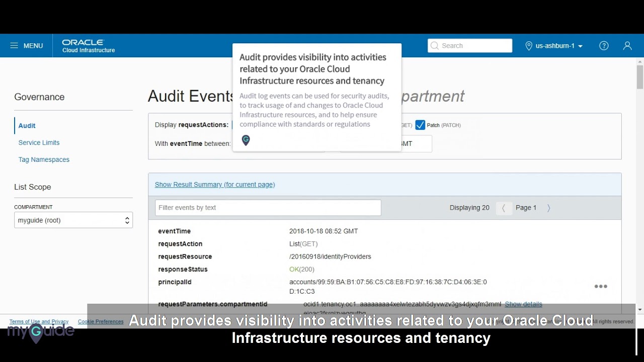Click the eventTime value 2018-10-18 08:52 GMT
644x362 pixels.
(x=324, y=231)
